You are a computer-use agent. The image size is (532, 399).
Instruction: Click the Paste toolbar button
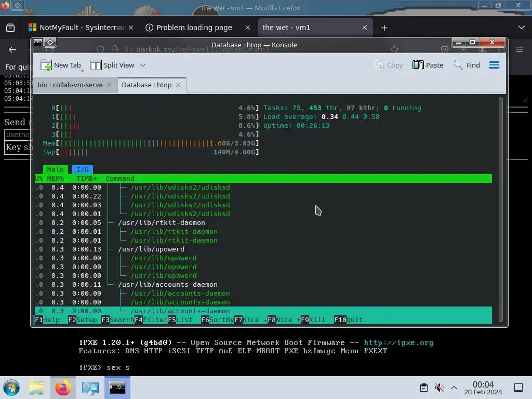click(x=428, y=65)
